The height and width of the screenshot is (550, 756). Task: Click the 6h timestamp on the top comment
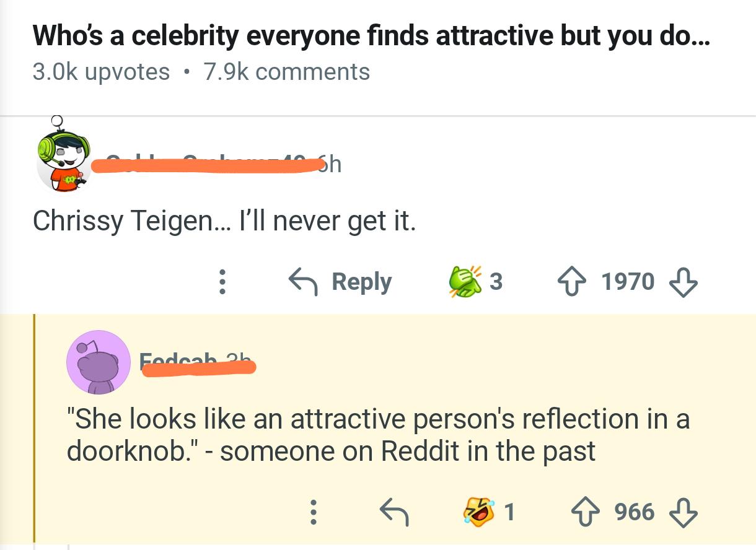point(332,165)
